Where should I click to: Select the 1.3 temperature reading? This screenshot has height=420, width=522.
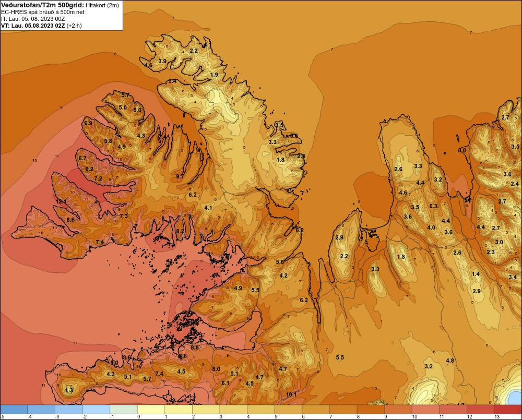coord(69,390)
